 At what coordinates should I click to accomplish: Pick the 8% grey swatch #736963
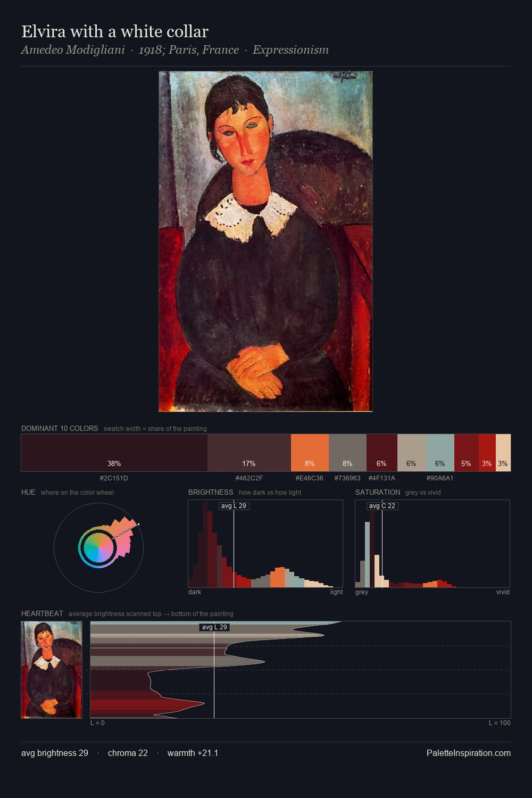pyautogui.click(x=347, y=453)
